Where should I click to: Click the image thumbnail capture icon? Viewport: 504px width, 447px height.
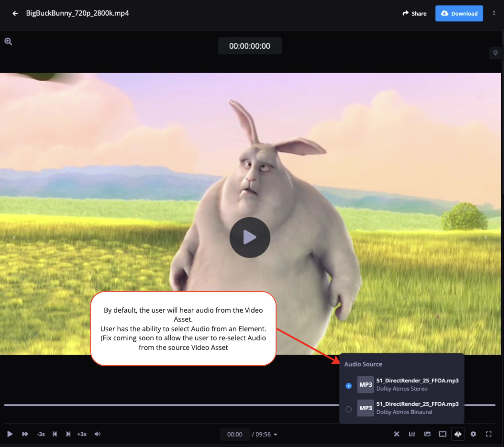pyautogui.click(x=427, y=434)
